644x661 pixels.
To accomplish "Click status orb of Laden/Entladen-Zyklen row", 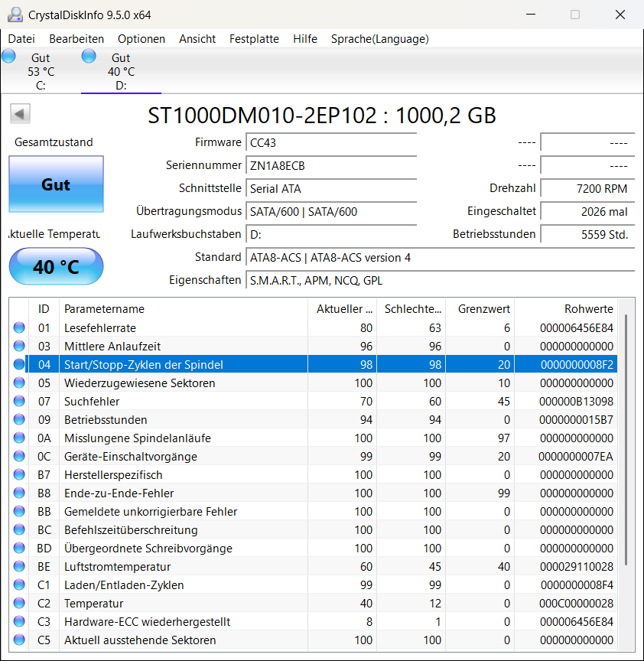I will 19,584.
